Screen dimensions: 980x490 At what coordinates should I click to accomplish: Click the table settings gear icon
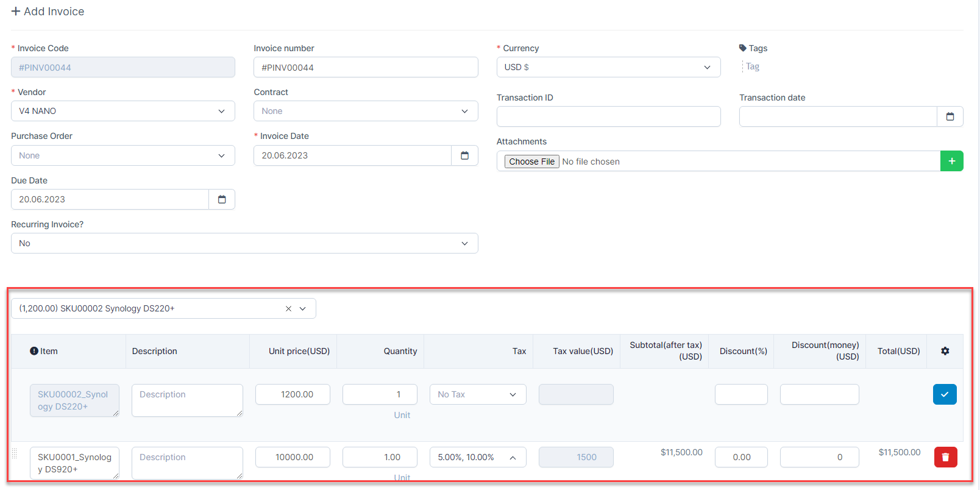click(x=945, y=351)
